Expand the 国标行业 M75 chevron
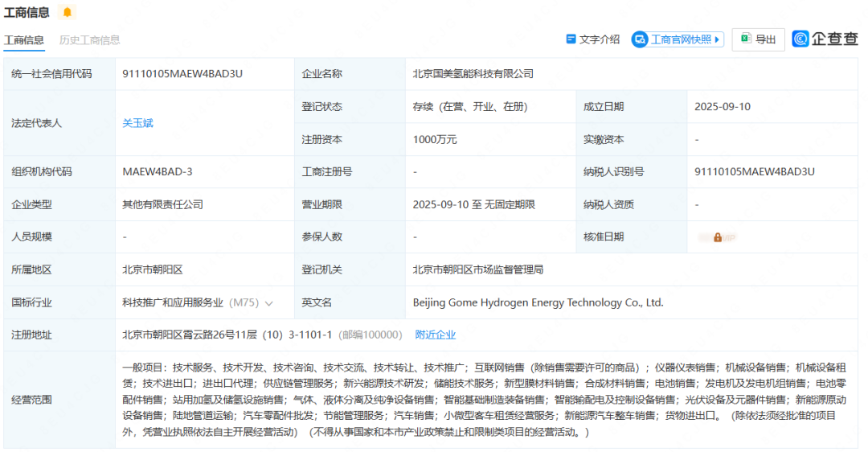Screen dimensions: 868x452 (x=269, y=303)
